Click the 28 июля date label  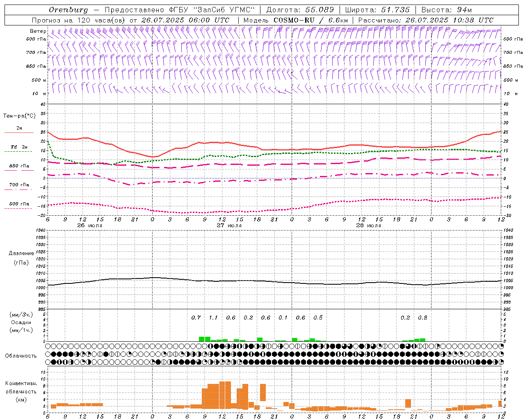click(368, 226)
